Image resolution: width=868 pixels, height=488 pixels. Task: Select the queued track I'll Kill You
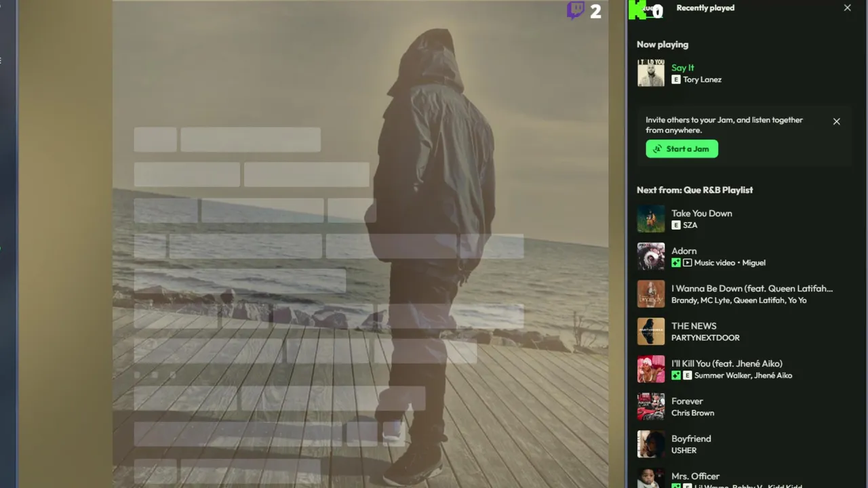click(727, 364)
